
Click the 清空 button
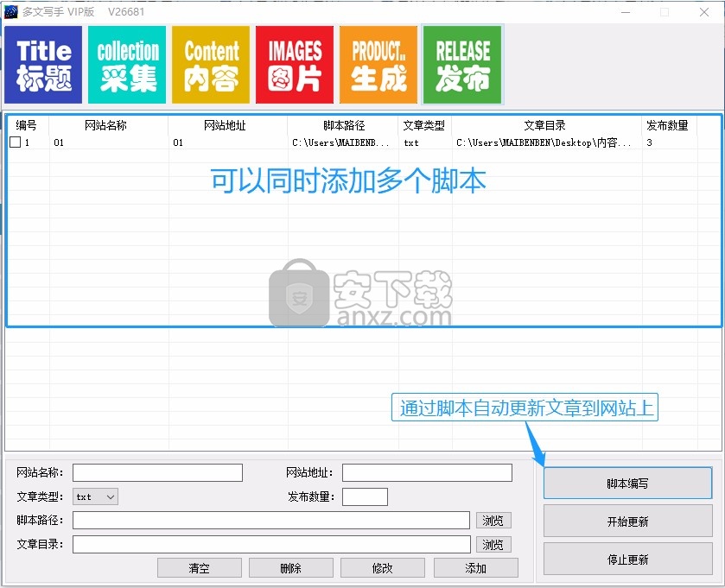(x=200, y=567)
